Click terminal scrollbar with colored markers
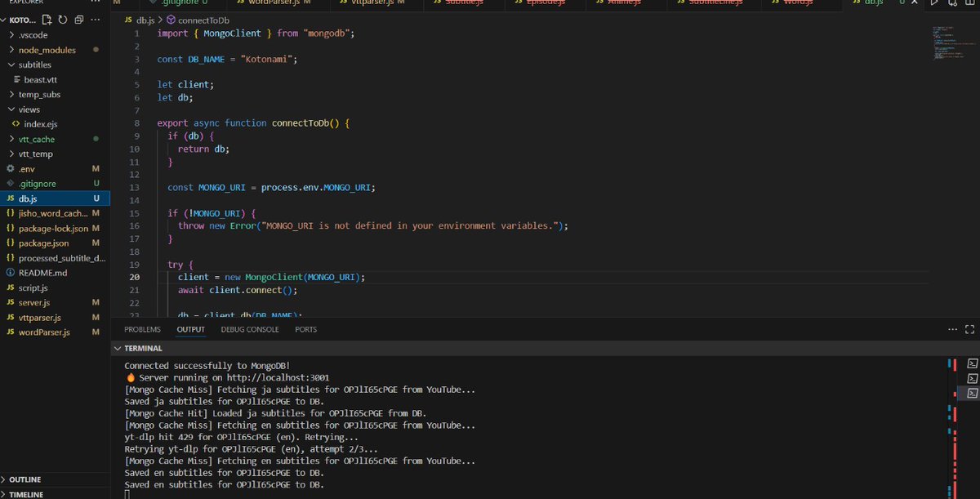 pos(953,429)
